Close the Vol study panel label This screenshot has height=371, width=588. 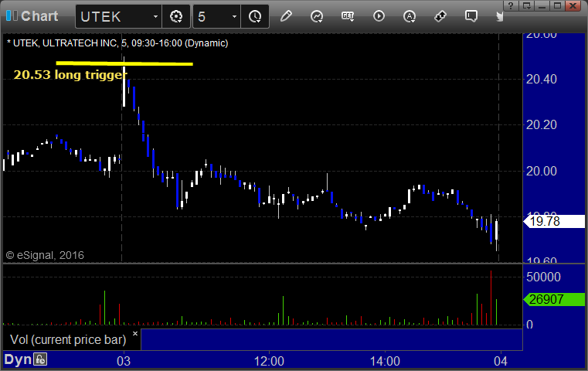tap(135, 333)
